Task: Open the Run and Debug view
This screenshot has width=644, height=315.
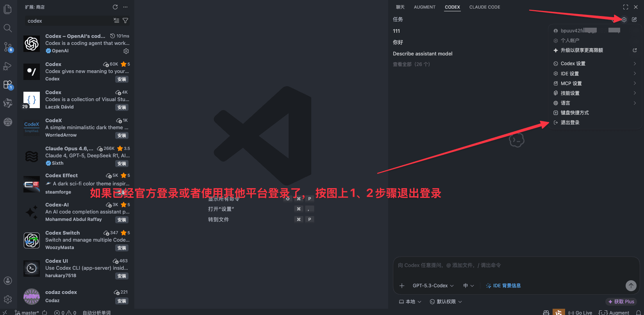Action: 7,66
